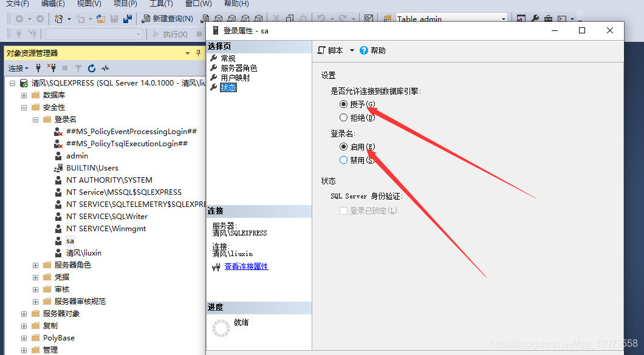Screen dimensions: 644x355
Task: Open the New Project dropdown arrow
Action: [69, 19]
